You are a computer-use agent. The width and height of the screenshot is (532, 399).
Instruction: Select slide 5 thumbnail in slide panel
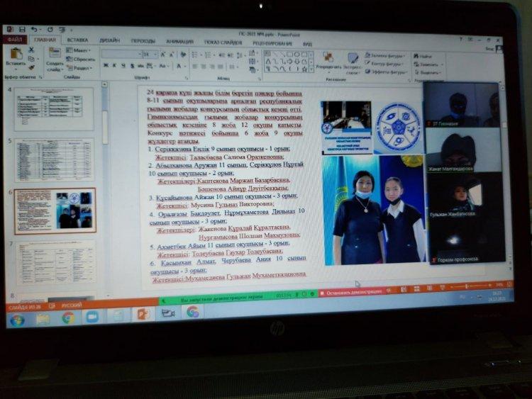coord(55,159)
